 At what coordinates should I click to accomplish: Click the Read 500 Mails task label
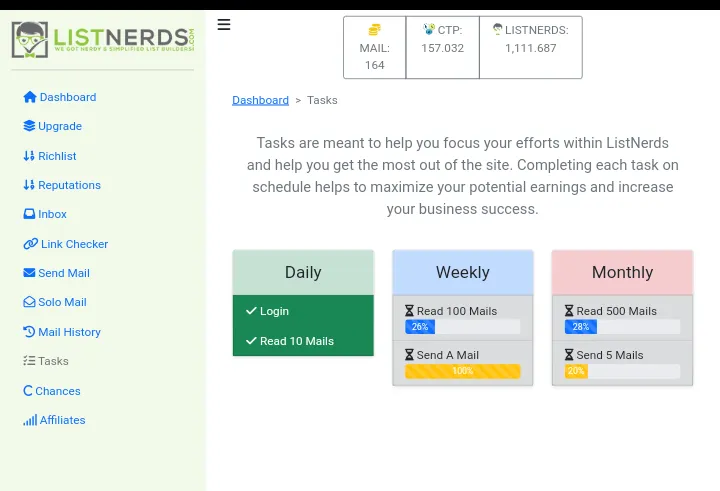616,311
